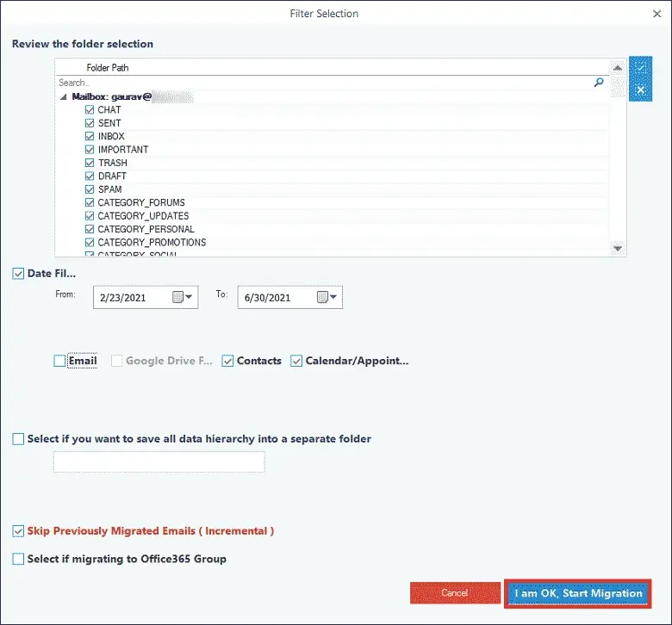Select the INBOX folder name

[111, 136]
